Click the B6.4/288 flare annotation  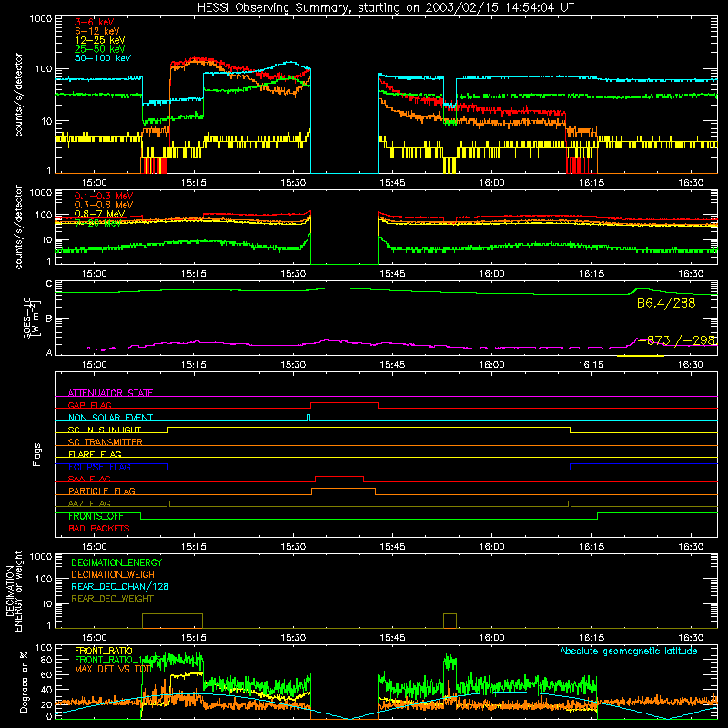(666, 304)
